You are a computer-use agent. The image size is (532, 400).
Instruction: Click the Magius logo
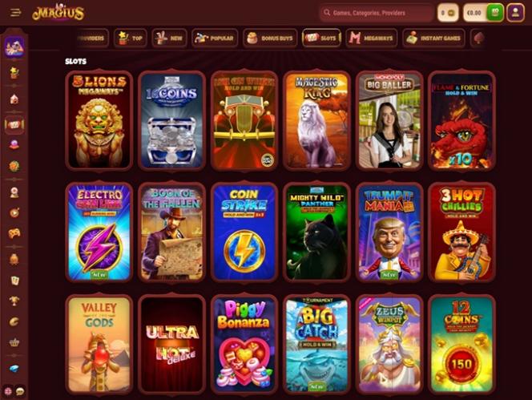point(58,13)
